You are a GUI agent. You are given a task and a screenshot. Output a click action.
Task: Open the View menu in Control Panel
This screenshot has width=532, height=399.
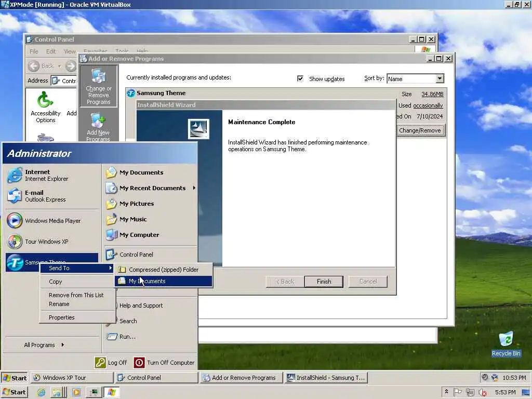(x=70, y=51)
